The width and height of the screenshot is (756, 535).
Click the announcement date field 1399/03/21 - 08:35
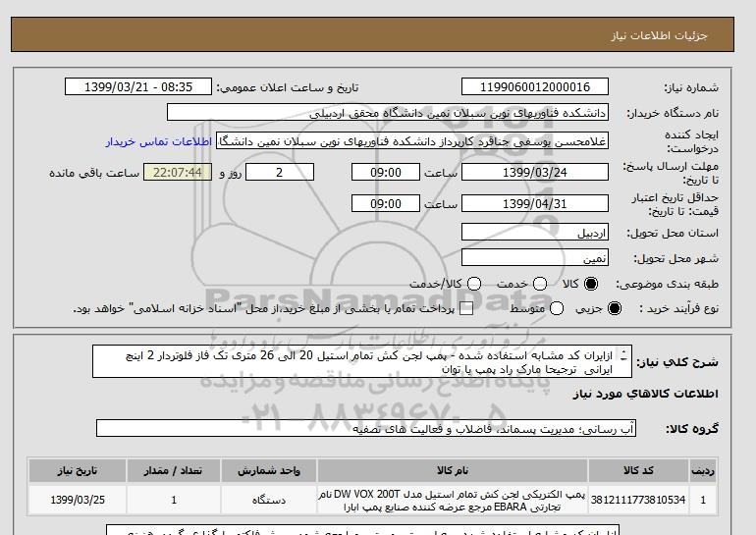point(138,86)
